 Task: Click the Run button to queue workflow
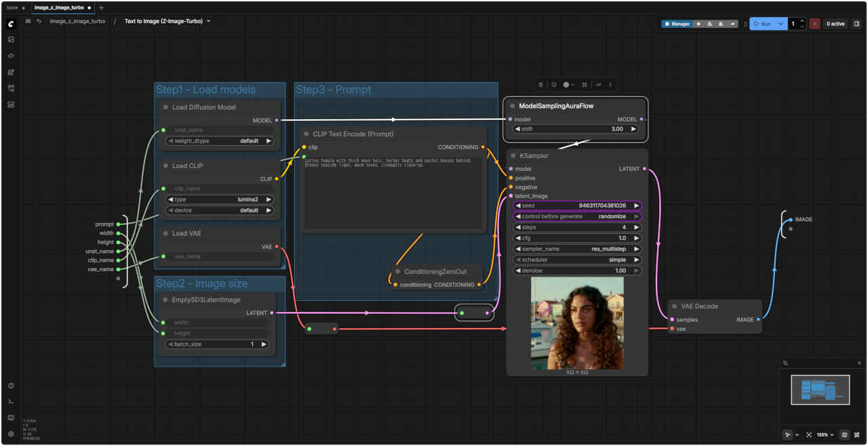762,24
